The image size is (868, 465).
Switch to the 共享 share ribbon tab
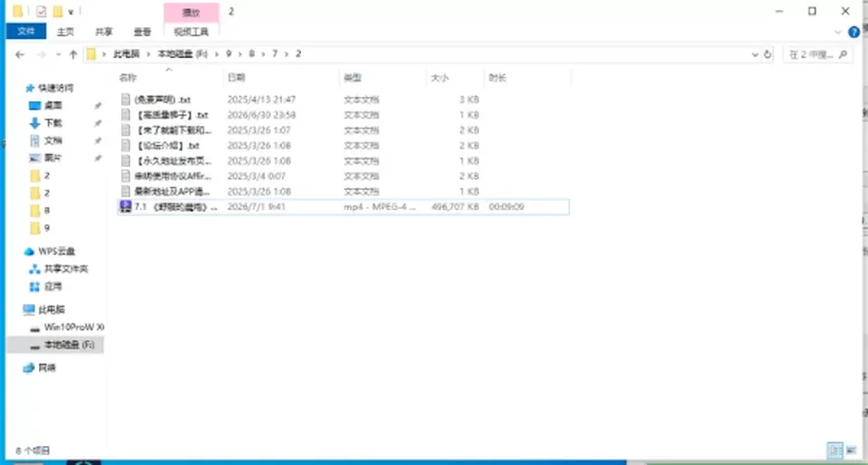pyautogui.click(x=103, y=32)
